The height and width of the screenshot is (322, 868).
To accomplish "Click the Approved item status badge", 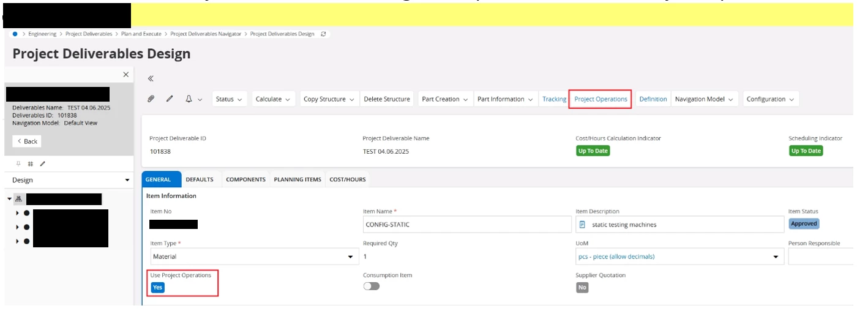I will 804,224.
